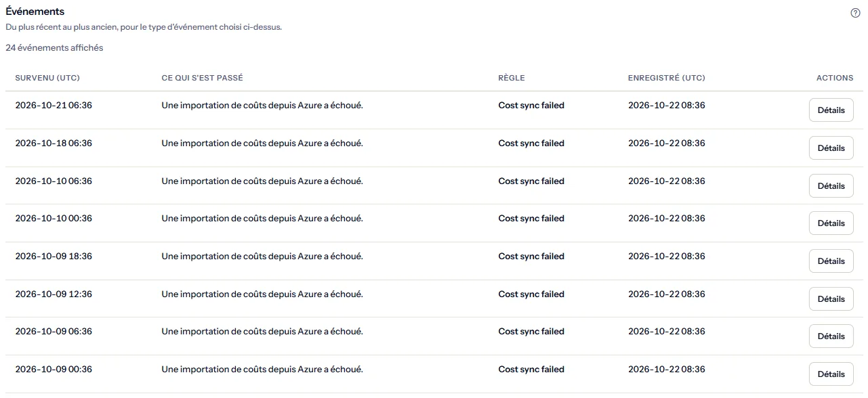
Task: Click the RÈGLE column header
Action: tap(512, 78)
